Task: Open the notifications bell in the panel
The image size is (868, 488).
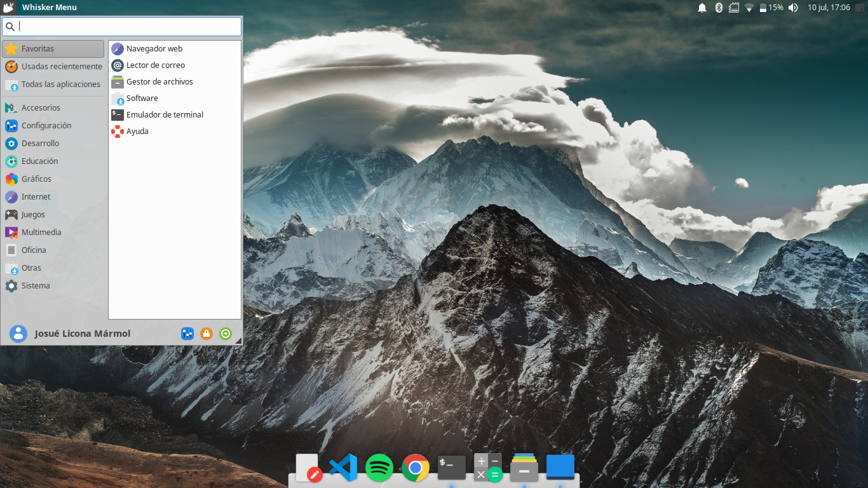Action: [x=702, y=8]
